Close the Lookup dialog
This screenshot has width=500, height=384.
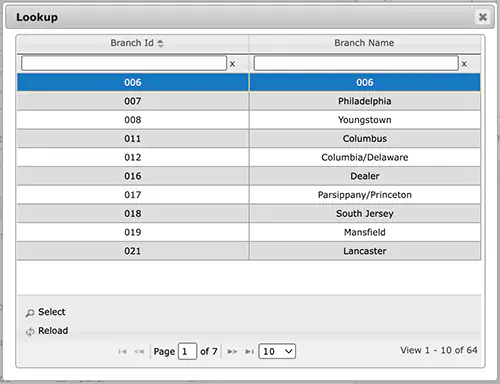[483, 17]
